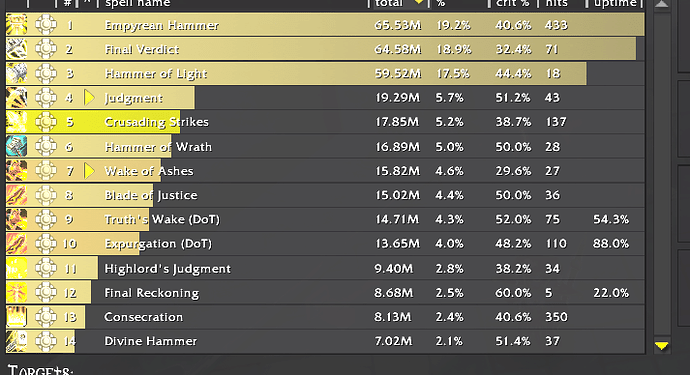
Task: Sort by the uptime column header
Action: [x=614, y=4]
